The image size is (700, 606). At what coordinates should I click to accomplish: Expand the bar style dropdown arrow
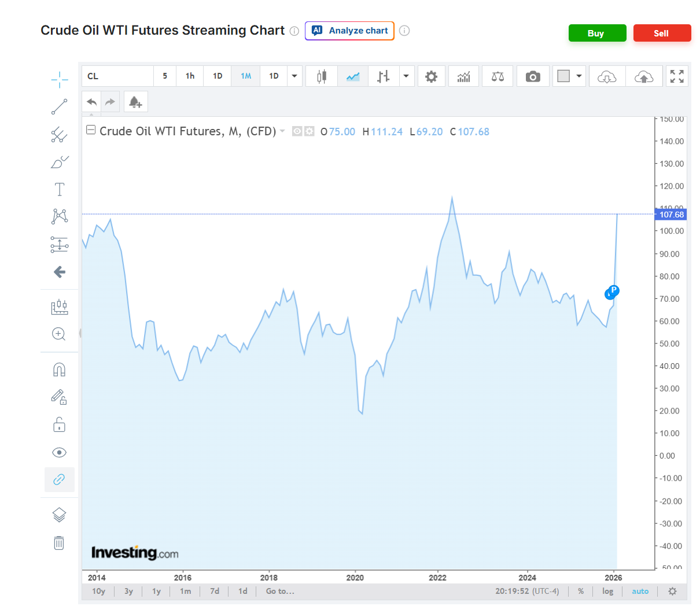[x=406, y=76]
